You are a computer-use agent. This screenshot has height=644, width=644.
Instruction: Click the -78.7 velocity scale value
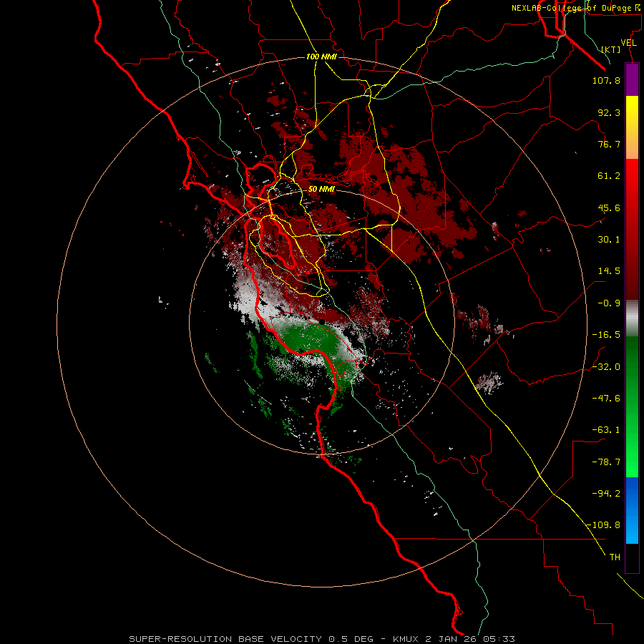click(606, 462)
